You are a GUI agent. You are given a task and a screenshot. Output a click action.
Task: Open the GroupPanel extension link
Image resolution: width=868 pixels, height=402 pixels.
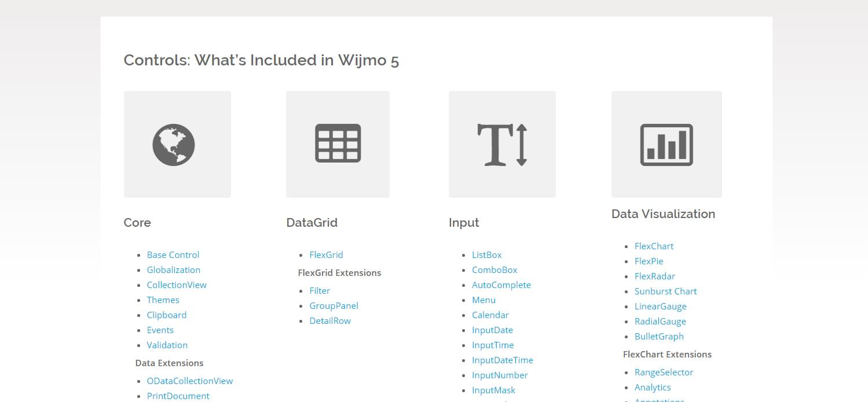334,306
